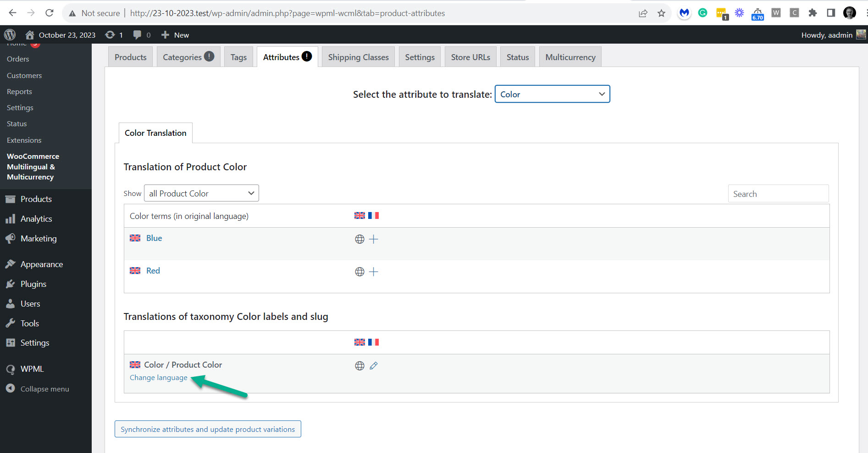Click the browser back arrow

click(x=12, y=13)
